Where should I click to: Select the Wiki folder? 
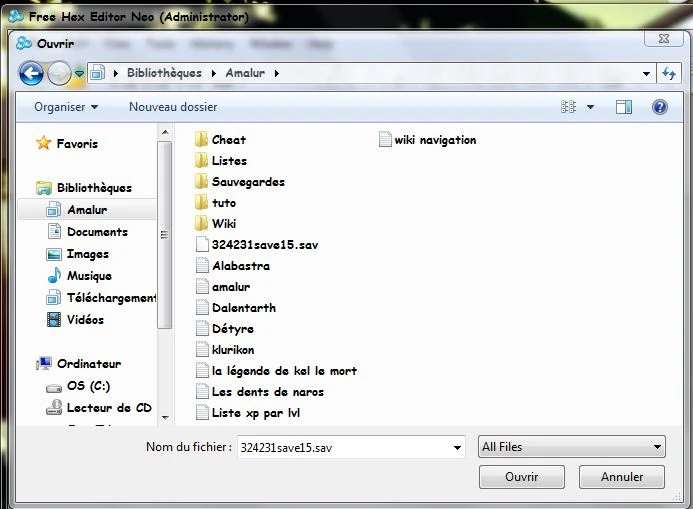(215, 224)
